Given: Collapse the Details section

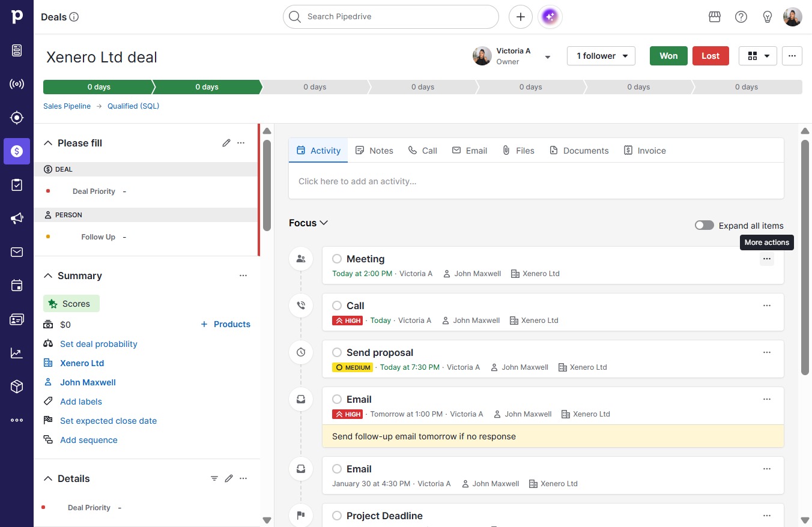Looking at the screenshot, I should [49, 478].
